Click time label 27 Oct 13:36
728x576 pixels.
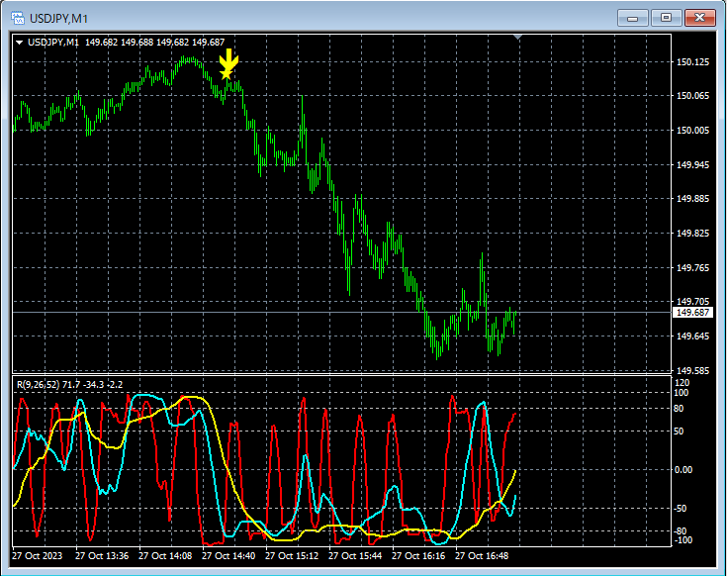click(x=102, y=556)
